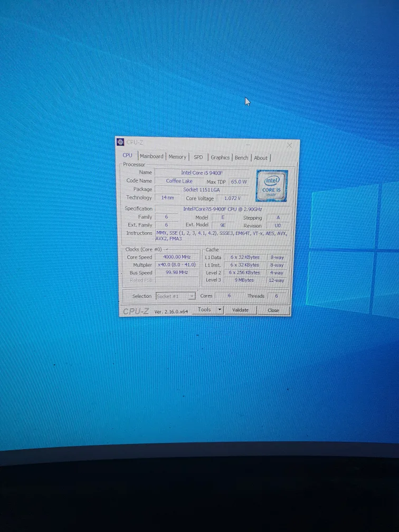Click the Core Speed value 4000.00 MHz

click(177, 257)
